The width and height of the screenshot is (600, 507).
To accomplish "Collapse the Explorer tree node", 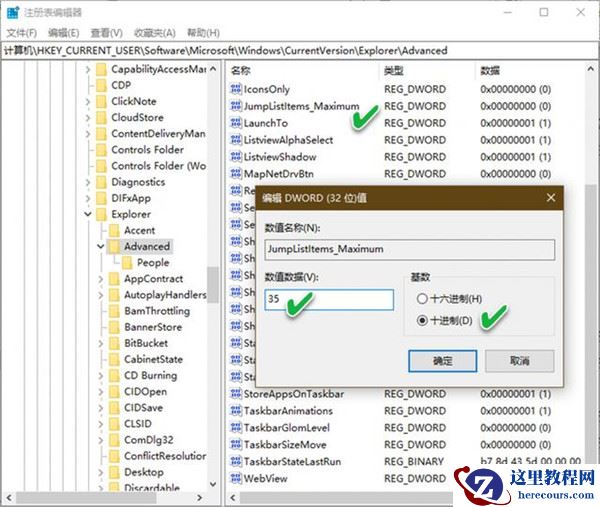I will (x=88, y=214).
